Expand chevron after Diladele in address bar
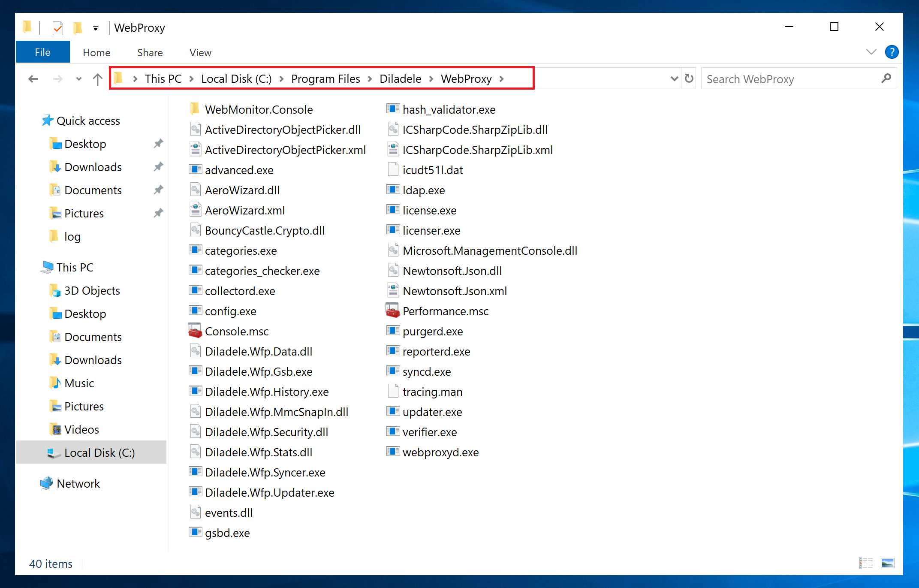 [x=431, y=79]
